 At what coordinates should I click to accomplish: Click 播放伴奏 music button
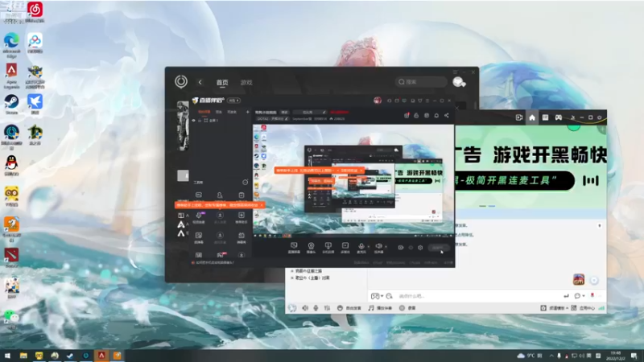click(x=380, y=308)
